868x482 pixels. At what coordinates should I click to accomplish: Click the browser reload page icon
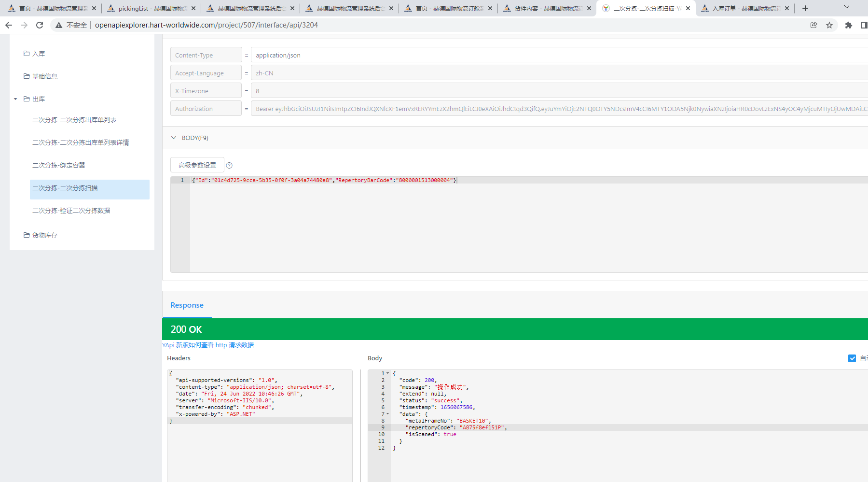pos(40,25)
